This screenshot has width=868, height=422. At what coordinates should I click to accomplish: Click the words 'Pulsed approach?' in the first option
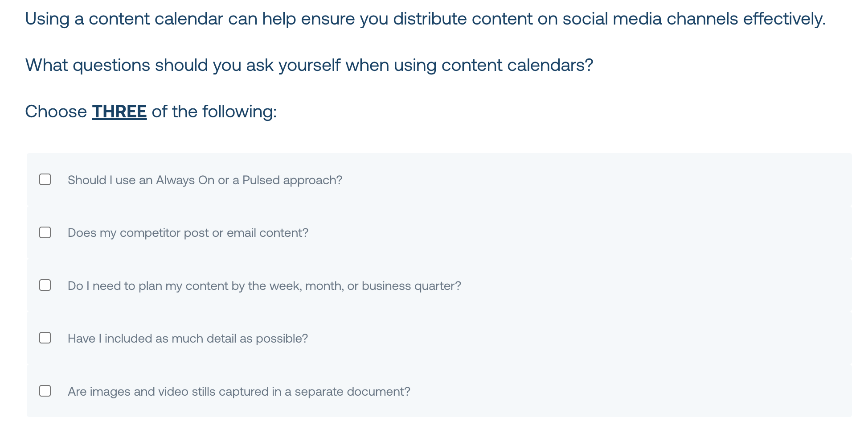[x=292, y=180]
